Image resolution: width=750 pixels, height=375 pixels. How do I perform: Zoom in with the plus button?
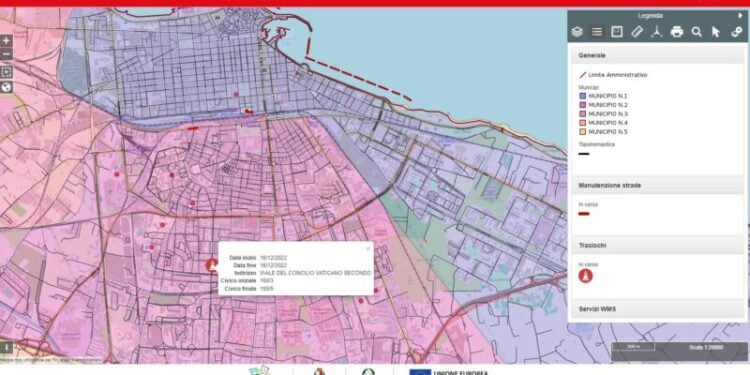click(6, 41)
